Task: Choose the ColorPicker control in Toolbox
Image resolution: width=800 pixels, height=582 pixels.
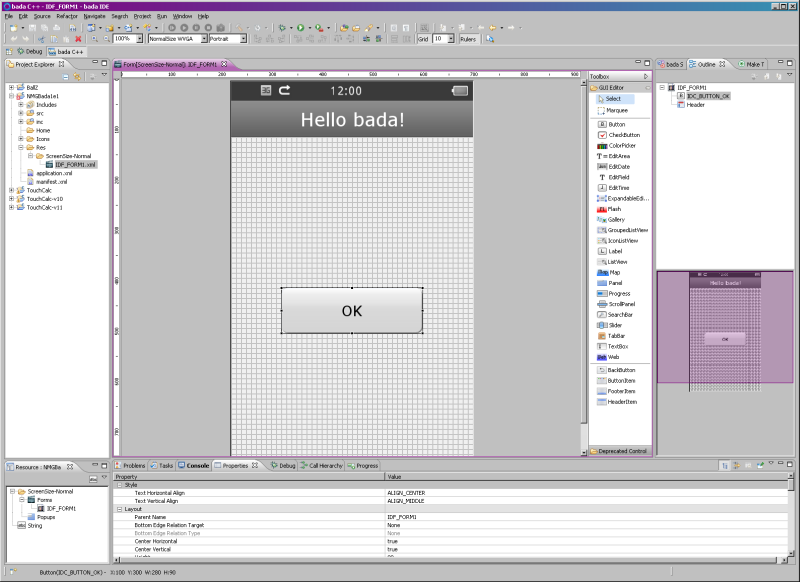Action: point(622,145)
